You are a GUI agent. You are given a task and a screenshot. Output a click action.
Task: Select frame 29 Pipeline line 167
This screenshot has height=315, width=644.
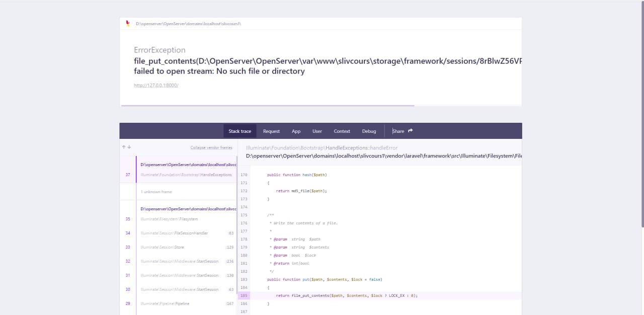coord(178,303)
